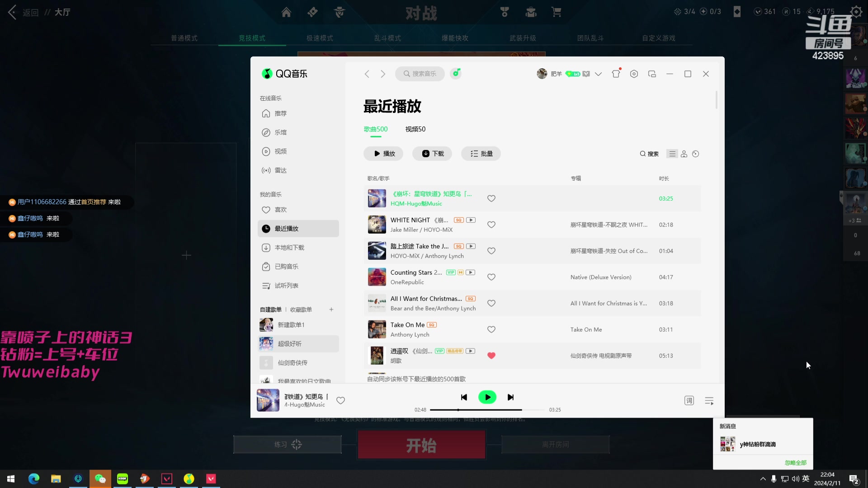Open 已购音乐 purchased music
The image size is (868, 488).
tap(280, 267)
